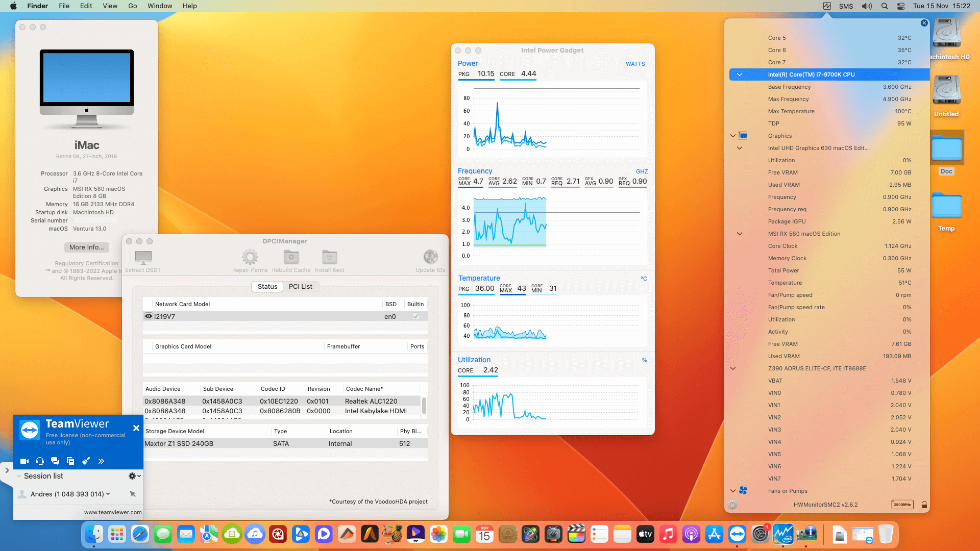Toggle eye icon next to I219V7
This screenshot has height=551, width=980.
pos(149,316)
